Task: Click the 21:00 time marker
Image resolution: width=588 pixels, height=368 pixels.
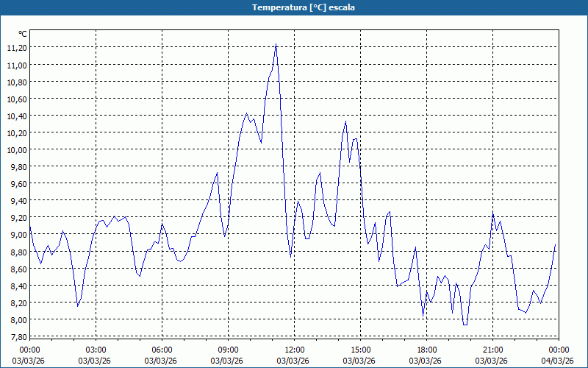Action: 492,350
